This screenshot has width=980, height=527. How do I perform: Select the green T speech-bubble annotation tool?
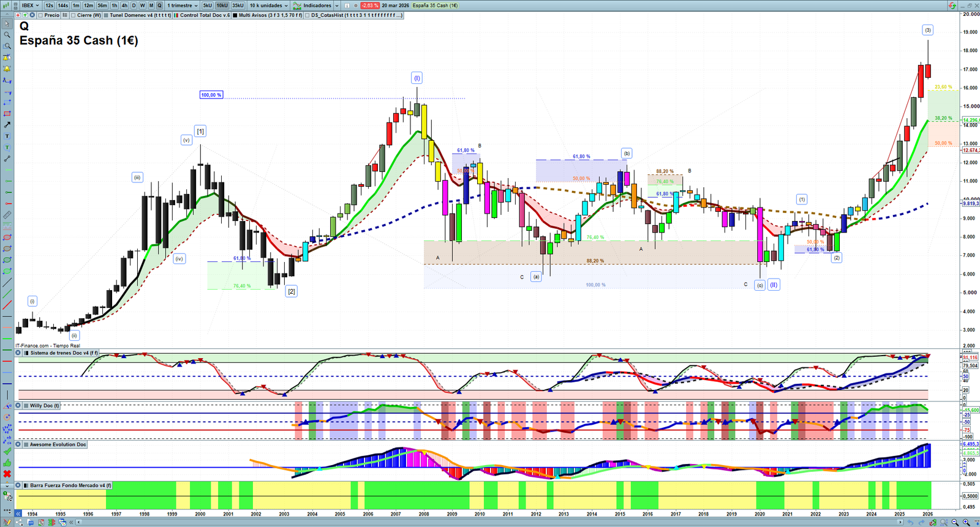pos(7,148)
